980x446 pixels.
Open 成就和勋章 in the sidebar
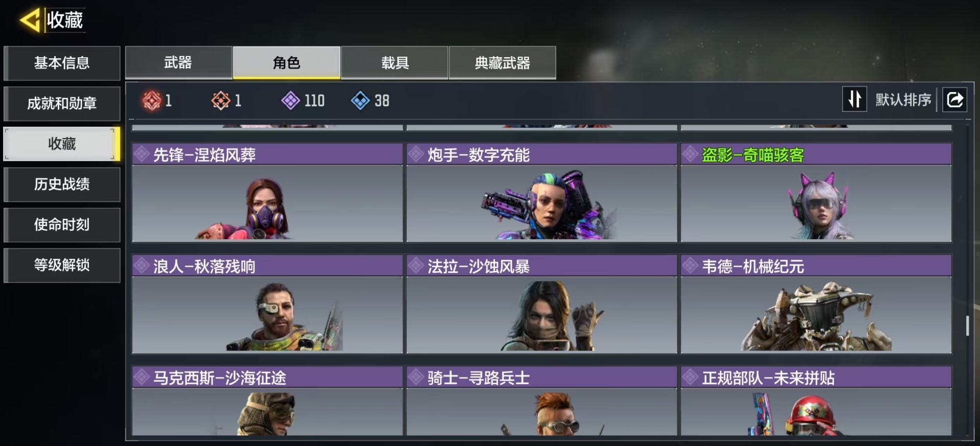[62, 103]
